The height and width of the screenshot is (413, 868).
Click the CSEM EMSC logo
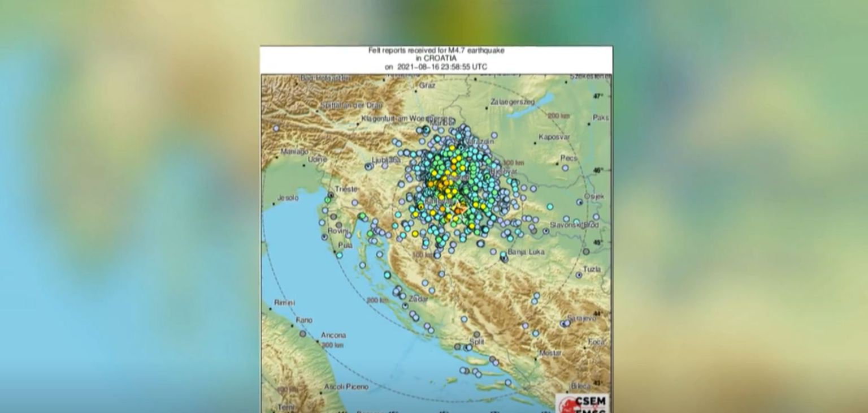(583, 403)
